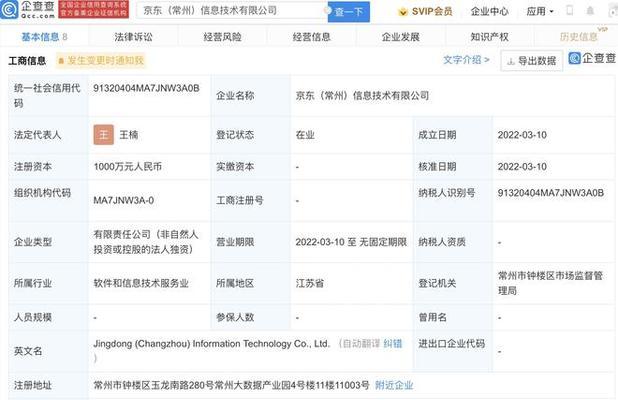Switch to the 企业发展 tab
Viewport: 618px width, 400px height.
[400, 37]
